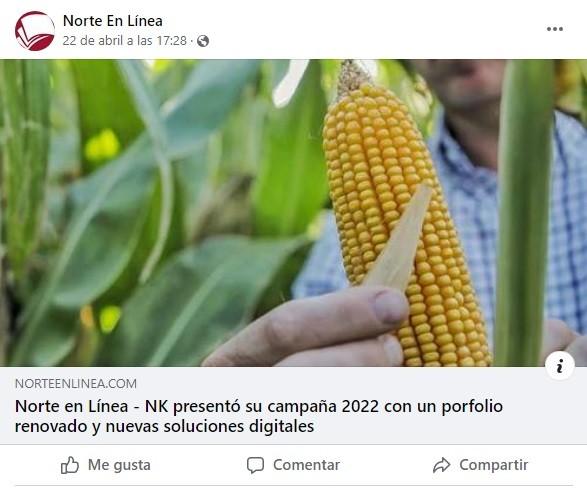Click the curved share arrow icon
Screen dimensions: 587x491
441,465
